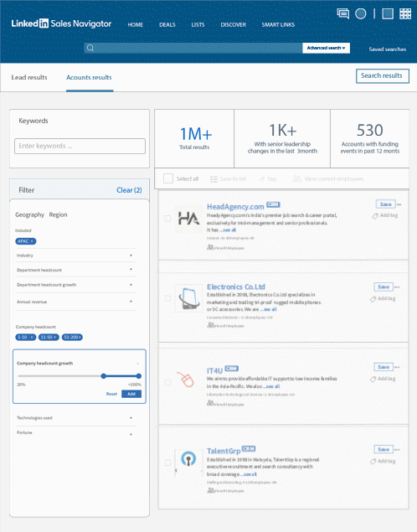Screen dimensions: 417x532
Task: Open the messages icon in header
Action: coord(343,13)
